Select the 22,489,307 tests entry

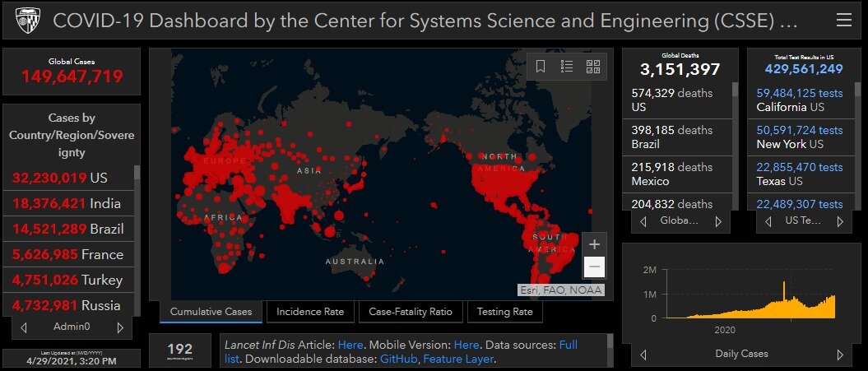point(801,202)
